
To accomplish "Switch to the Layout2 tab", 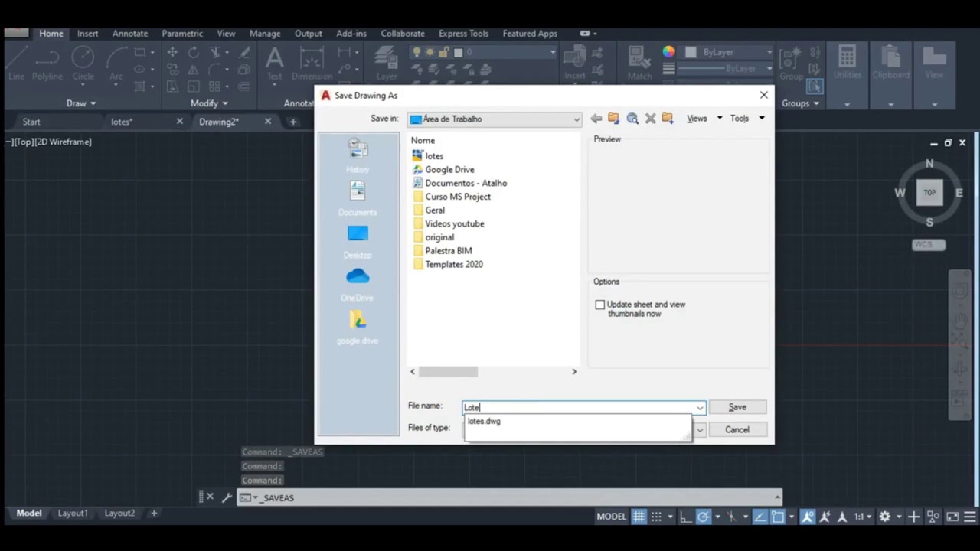I will click(x=119, y=514).
